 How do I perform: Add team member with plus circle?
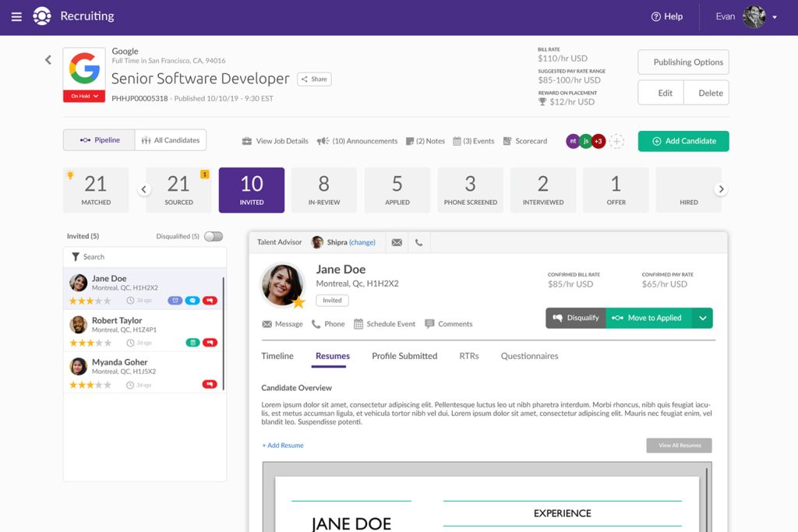(x=616, y=141)
